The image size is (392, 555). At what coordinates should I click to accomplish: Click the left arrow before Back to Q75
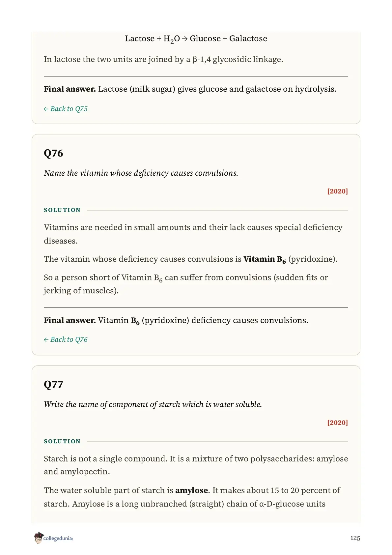point(46,109)
